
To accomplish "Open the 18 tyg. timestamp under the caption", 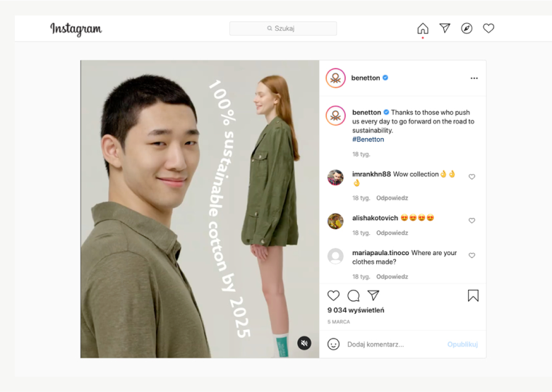I will point(361,154).
